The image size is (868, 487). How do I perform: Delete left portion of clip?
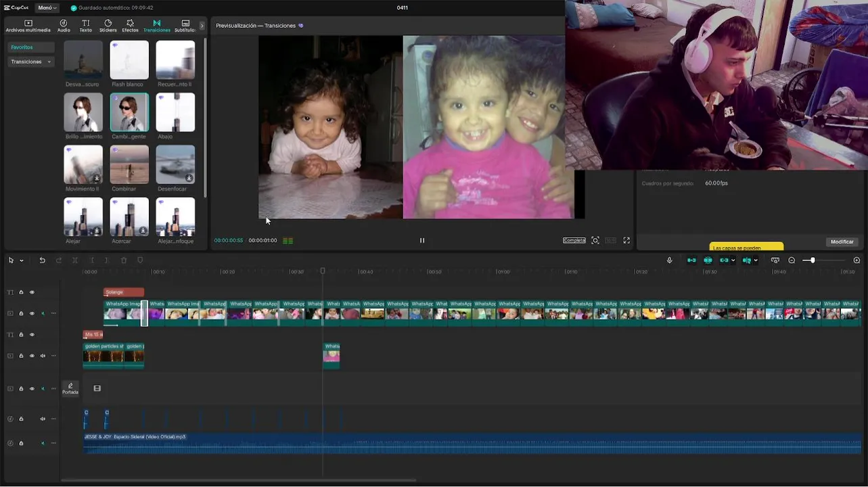coord(91,260)
